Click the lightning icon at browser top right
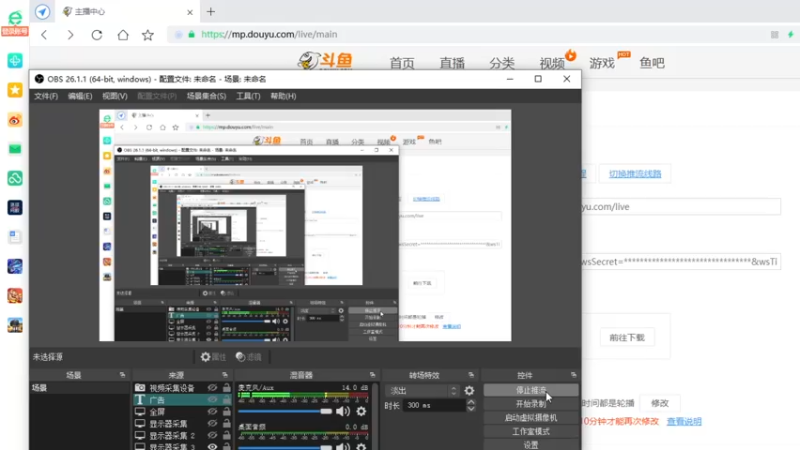This screenshot has width=800, height=450. pos(791,35)
